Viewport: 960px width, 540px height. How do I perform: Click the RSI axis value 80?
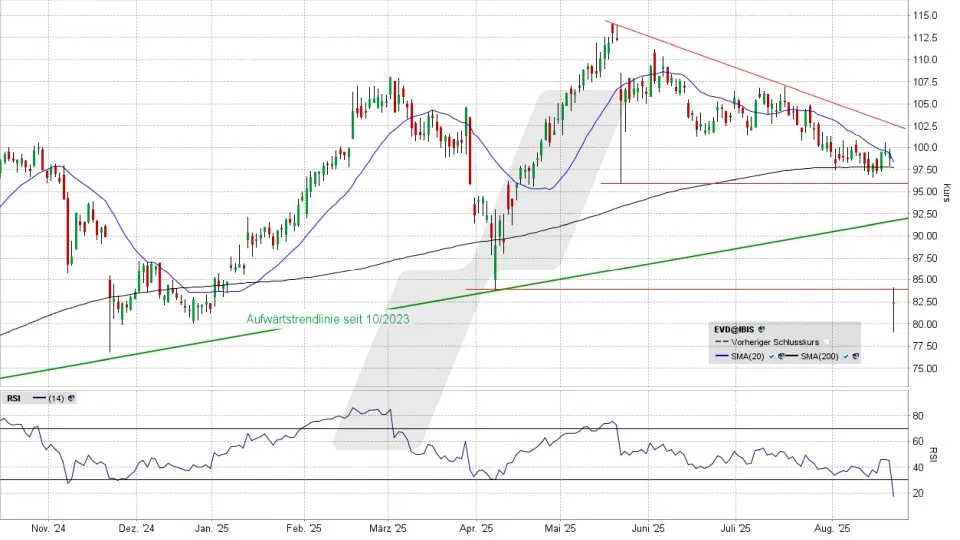[x=918, y=416]
